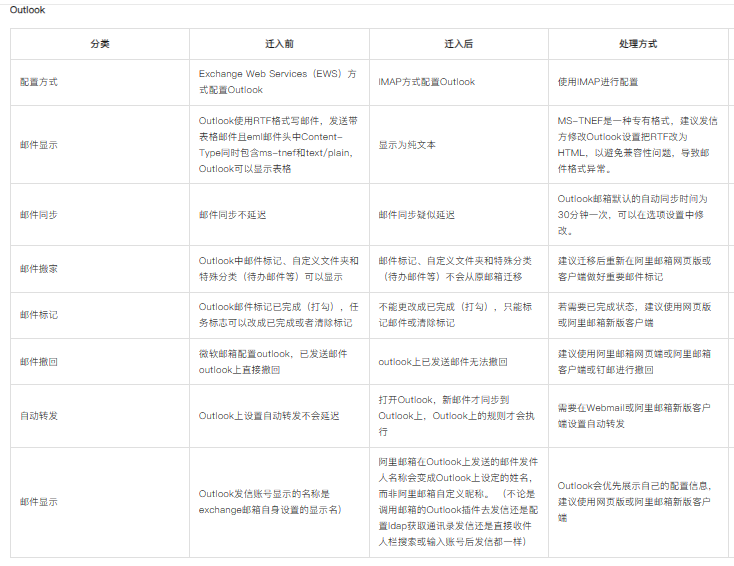Viewport: 734px width, 566px height.
Task: Click the 'Outlook中邮件标记、自定义文件夹' cell
Action: pyautogui.click(x=279, y=269)
